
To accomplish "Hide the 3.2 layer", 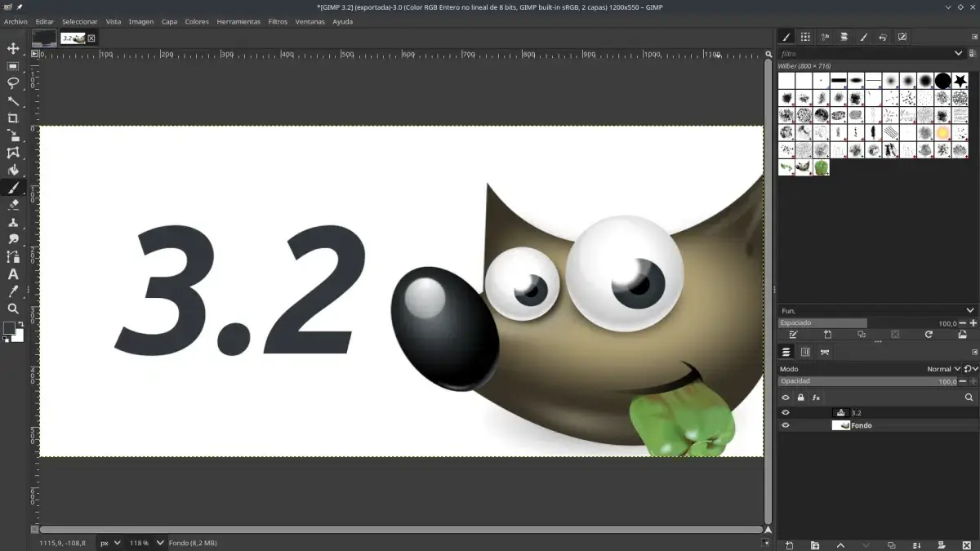I will 785,412.
